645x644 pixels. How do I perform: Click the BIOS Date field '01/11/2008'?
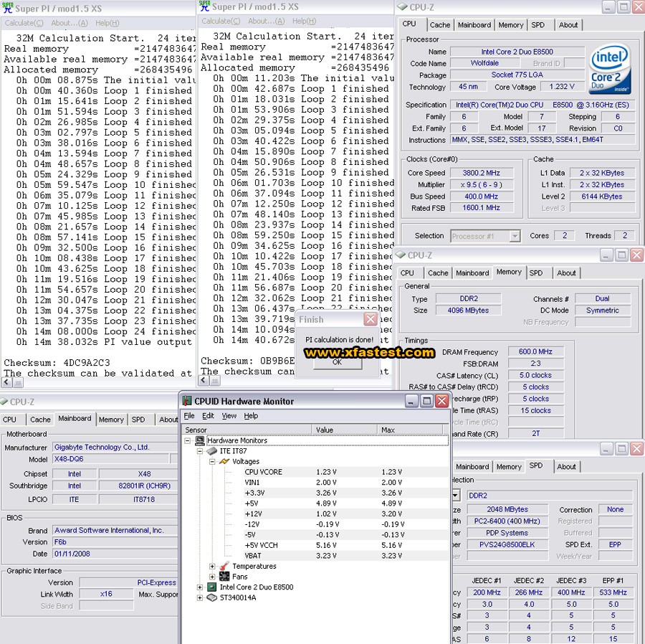tap(115, 554)
